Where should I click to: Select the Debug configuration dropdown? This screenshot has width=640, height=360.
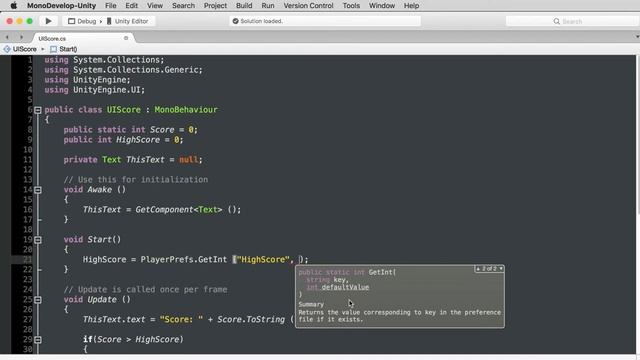tap(82, 21)
